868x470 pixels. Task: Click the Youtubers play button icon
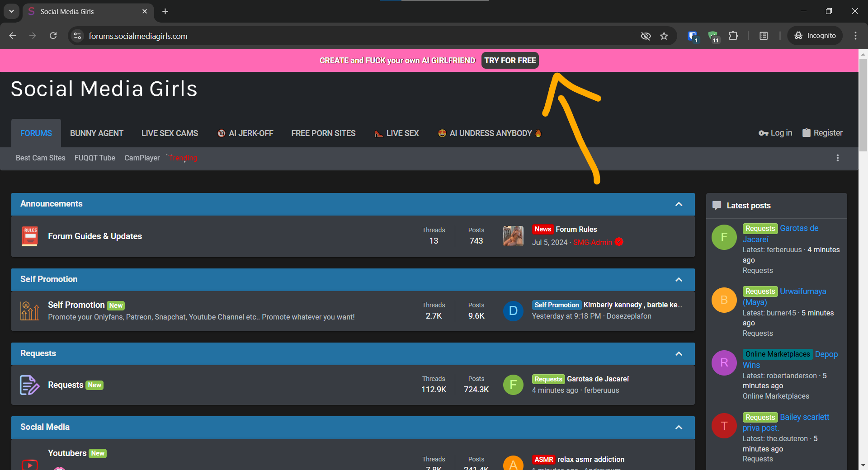[29, 464]
